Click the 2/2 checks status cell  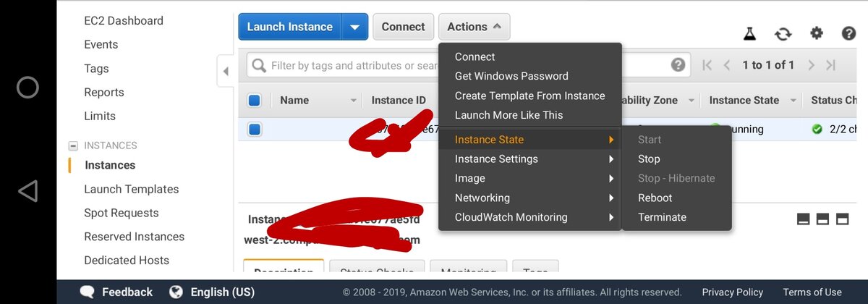point(835,130)
